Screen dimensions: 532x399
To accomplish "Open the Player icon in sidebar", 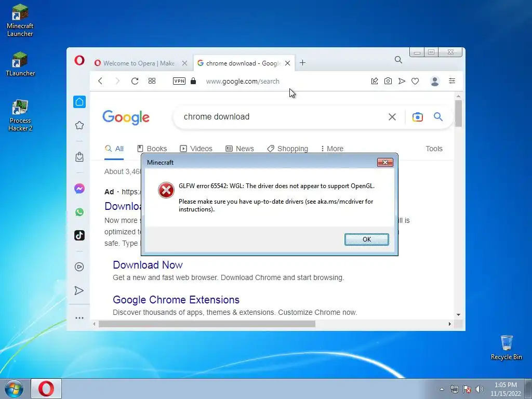I will pos(79,267).
